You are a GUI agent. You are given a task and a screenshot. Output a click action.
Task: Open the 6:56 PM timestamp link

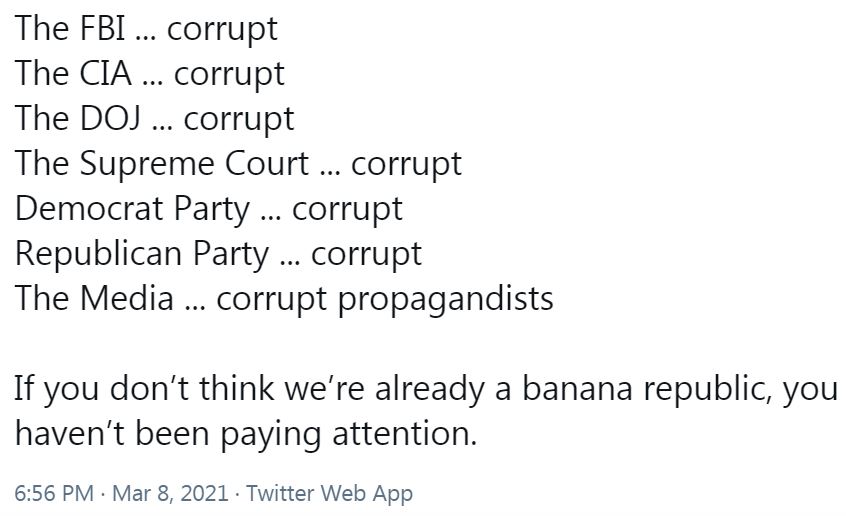[x=54, y=493]
